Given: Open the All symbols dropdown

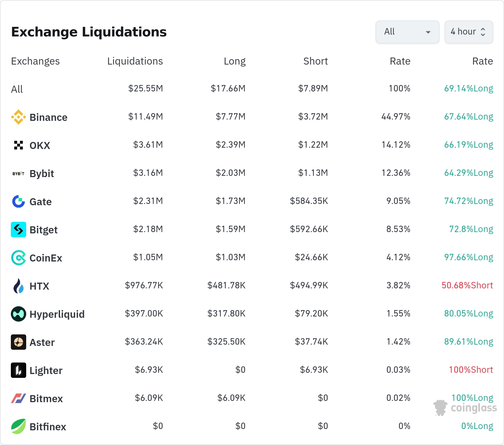Looking at the screenshot, I should pyautogui.click(x=407, y=32).
